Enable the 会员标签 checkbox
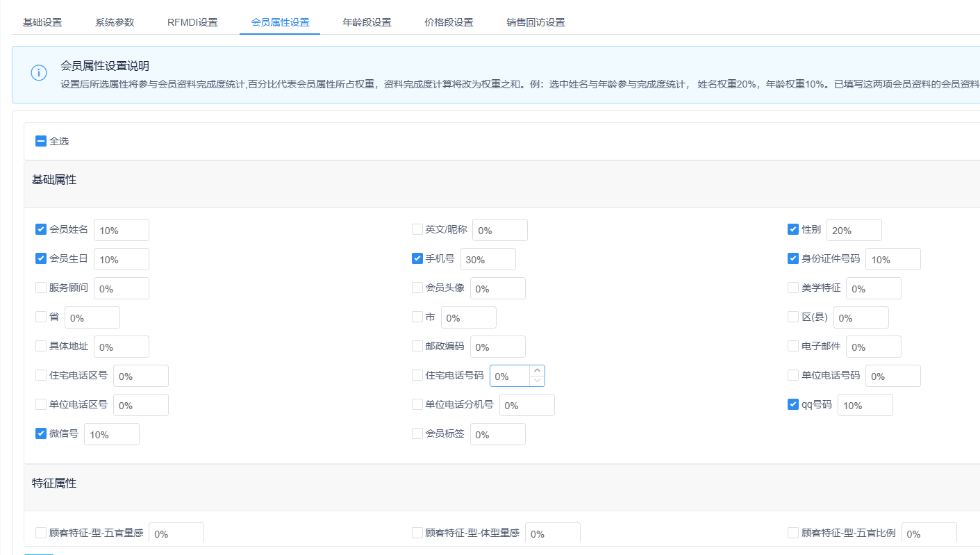 417,433
